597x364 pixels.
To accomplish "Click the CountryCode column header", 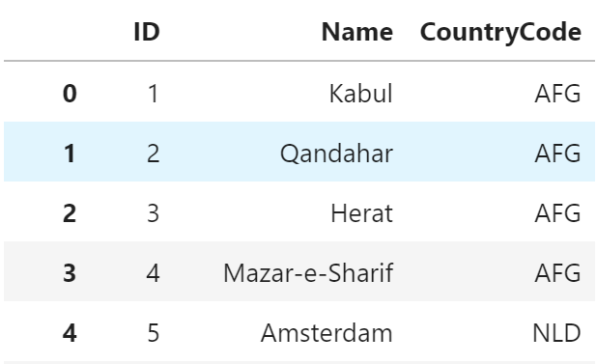I will [500, 32].
